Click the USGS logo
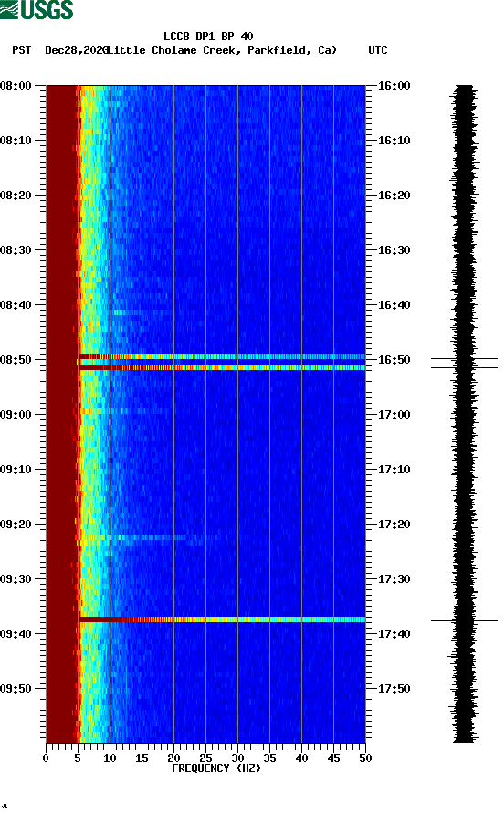 (37, 9)
